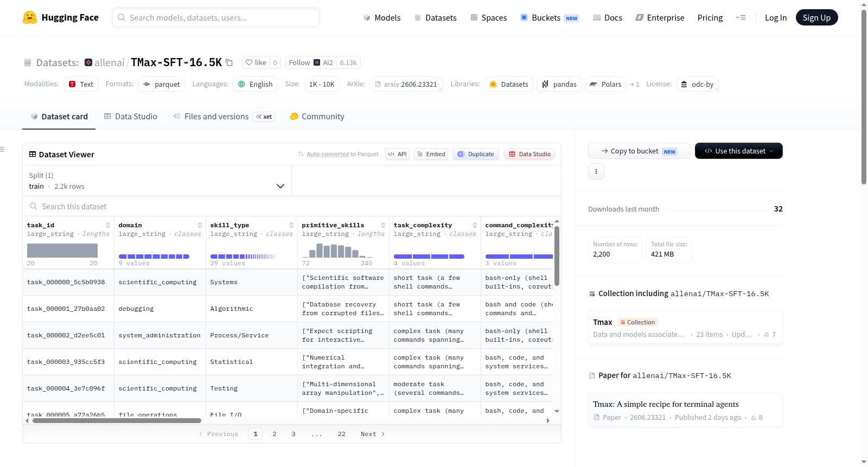
Task: Click Log In
Action: (x=775, y=17)
